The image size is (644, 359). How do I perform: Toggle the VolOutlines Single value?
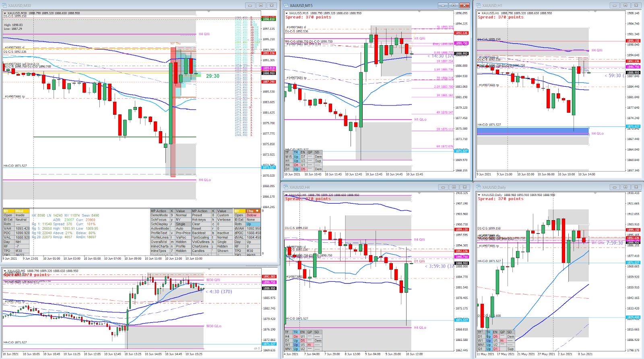click(x=224, y=242)
